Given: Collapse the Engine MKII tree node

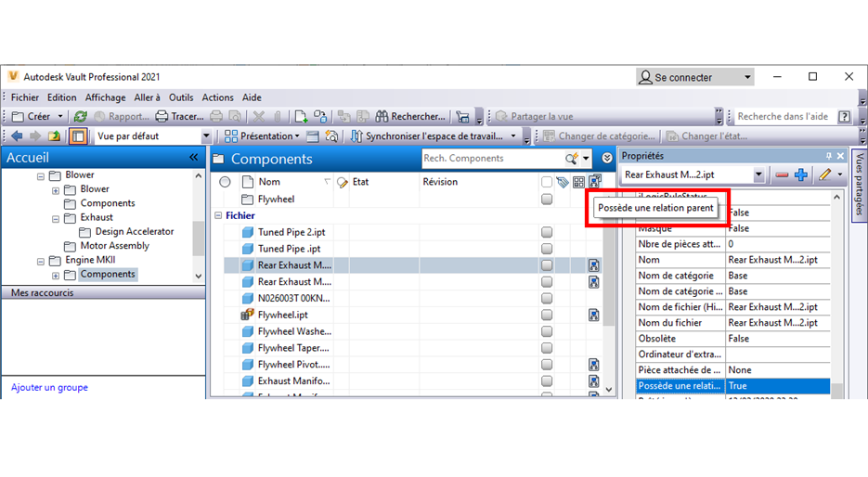Looking at the screenshot, I should click(x=41, y=261).
